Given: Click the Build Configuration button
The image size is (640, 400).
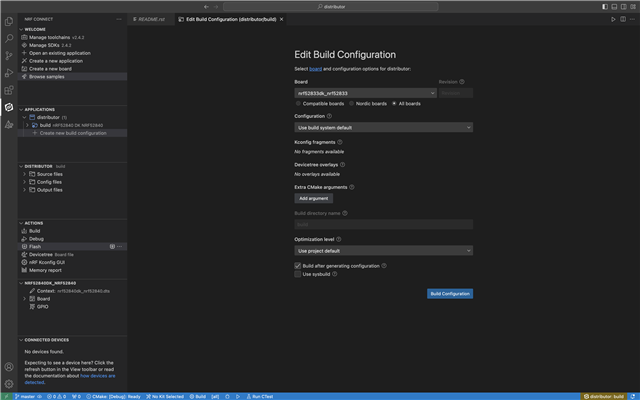Looking at the screenshot, I should (450, 293).
